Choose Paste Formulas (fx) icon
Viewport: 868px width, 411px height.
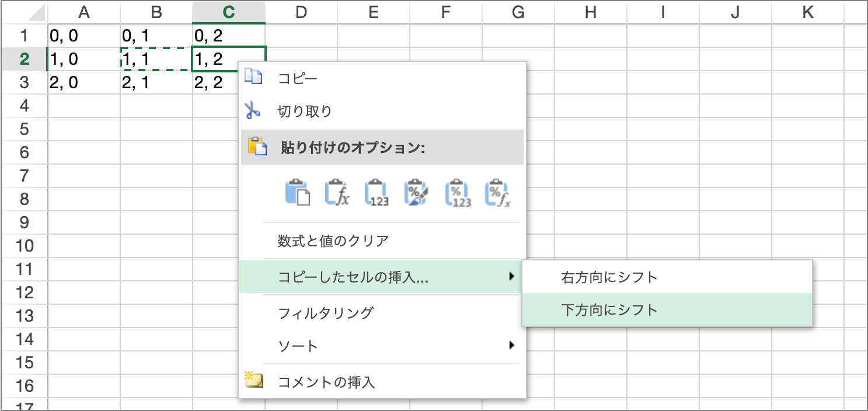point(337,192)
